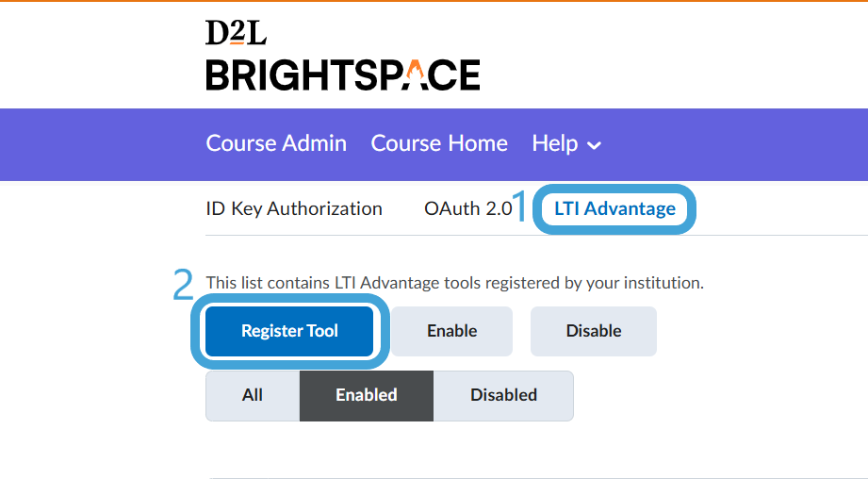Click the Help chevron arrow
This screenshot has width=868, height=479.
pyautogui.click(x=594, y=145)
